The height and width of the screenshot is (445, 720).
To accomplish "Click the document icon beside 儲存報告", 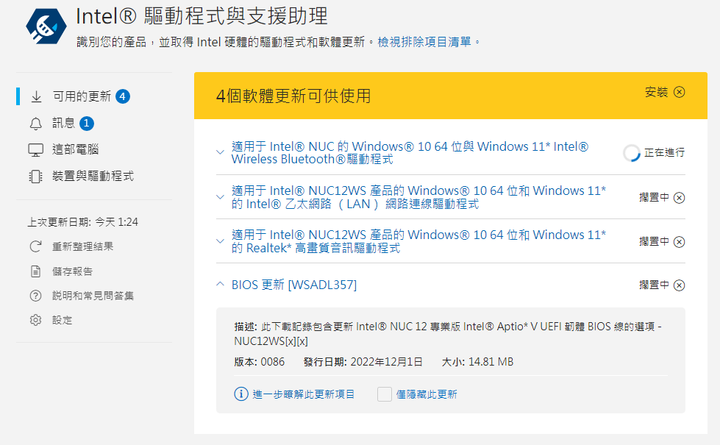I will pos(36,271).
